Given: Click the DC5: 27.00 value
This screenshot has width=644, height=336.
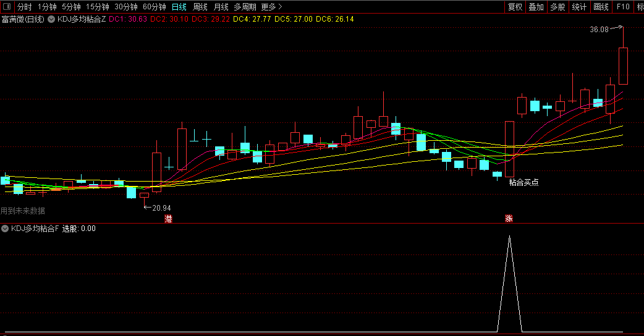Looking at the screenshot, I should (293, 19).
